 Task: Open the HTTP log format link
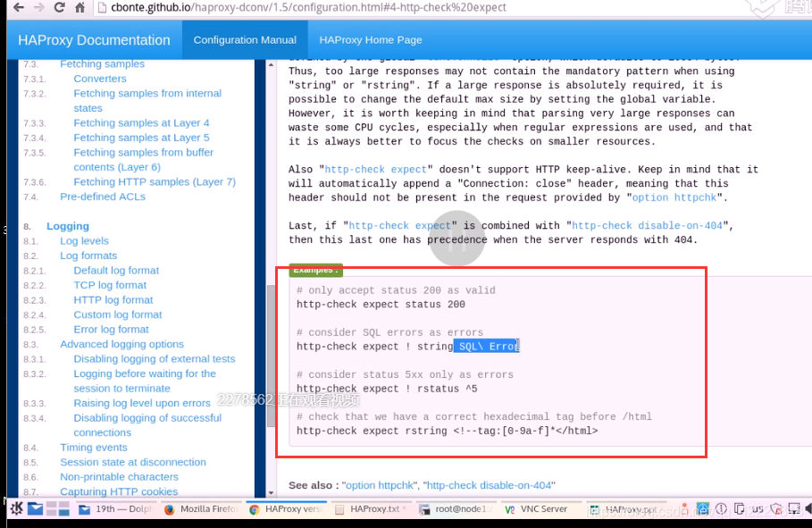[x=113, y=300]
